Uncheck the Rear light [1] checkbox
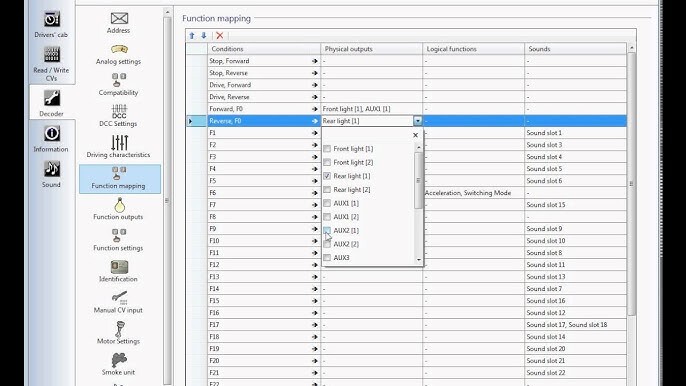The height and width of the screenshot is (386, 686). click(327, 176)
